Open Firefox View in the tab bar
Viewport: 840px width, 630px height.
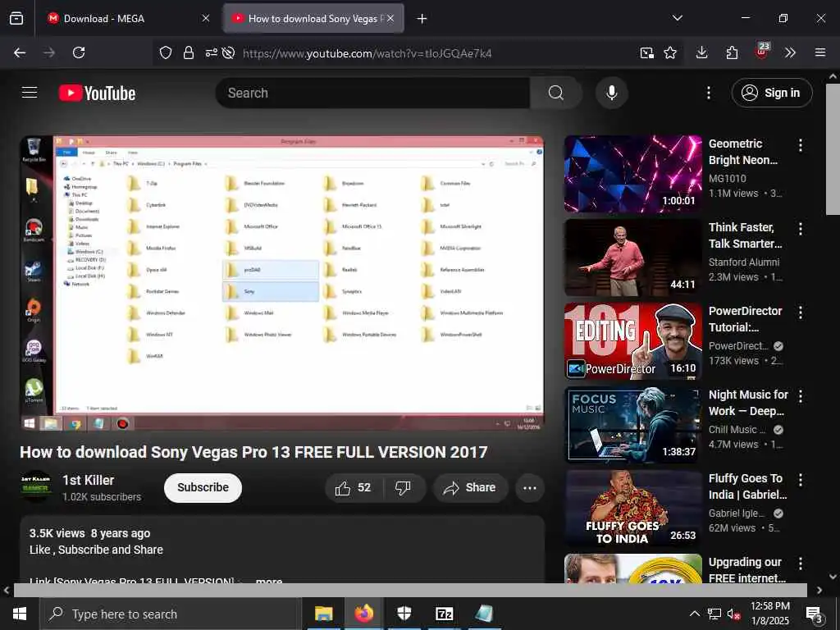tap(16, 18)
